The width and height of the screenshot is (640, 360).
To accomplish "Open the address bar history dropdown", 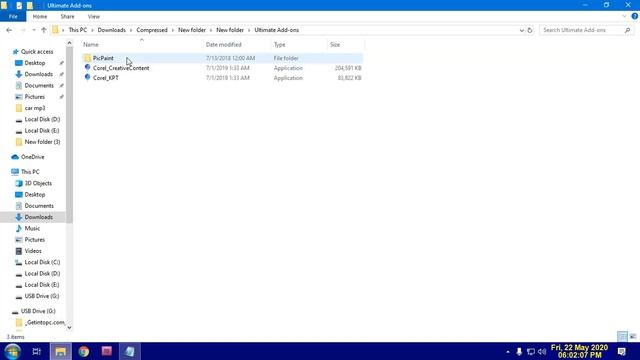I will click(521, 30).
